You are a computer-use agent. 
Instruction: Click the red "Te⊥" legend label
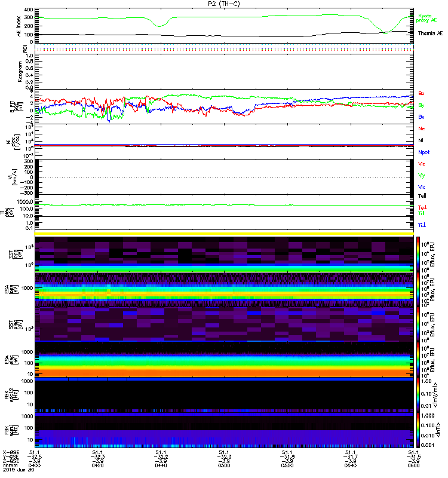pos(422,207)
